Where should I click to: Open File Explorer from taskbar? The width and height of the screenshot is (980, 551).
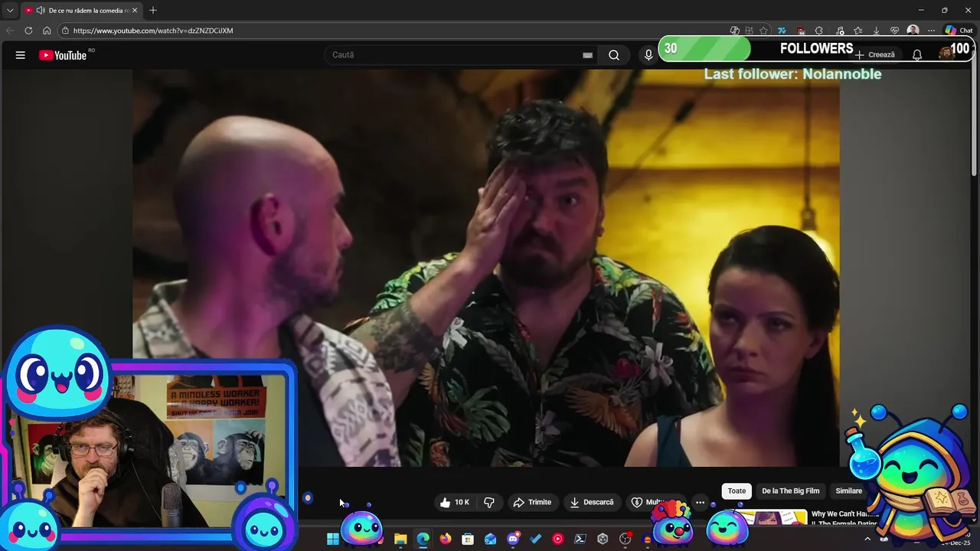pos(400,540)
